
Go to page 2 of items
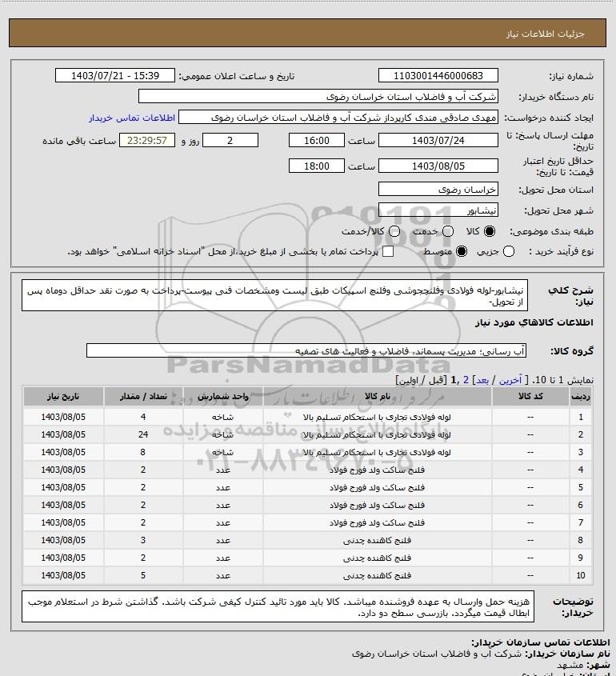[466, 380]
